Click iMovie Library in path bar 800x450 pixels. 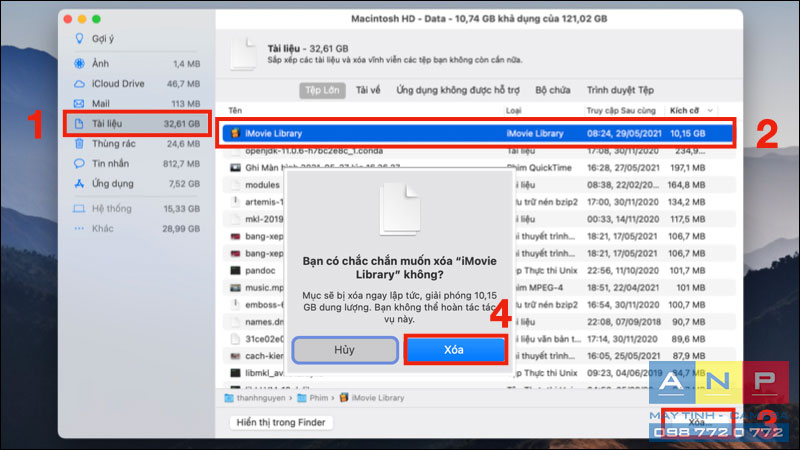point(372,398)
